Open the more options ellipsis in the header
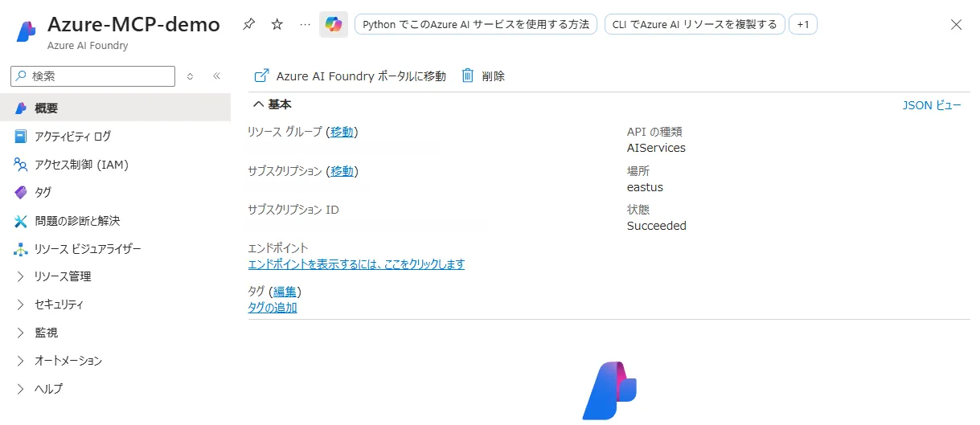The height and width of the screenshot is (425, 980). (x=305, y=25)
